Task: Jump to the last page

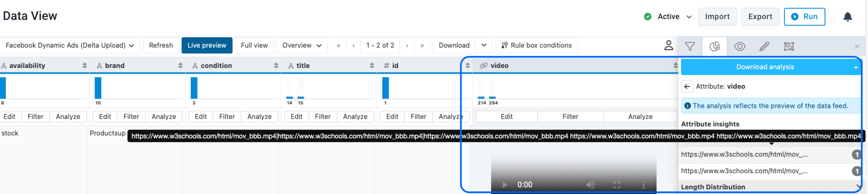Action: [x=422, y=45]
